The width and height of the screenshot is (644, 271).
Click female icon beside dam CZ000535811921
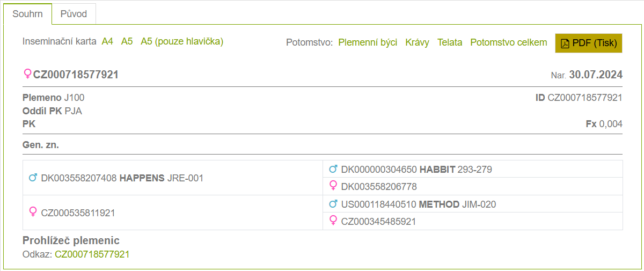[33, 212]
